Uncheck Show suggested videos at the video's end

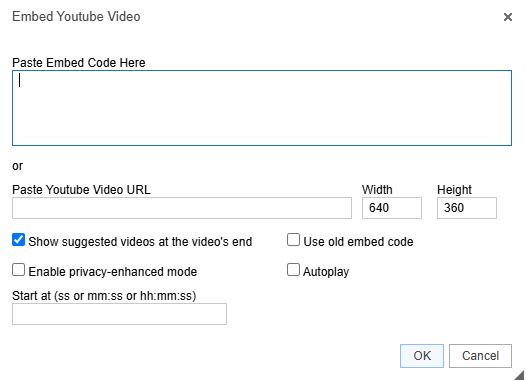coord(18,240)
